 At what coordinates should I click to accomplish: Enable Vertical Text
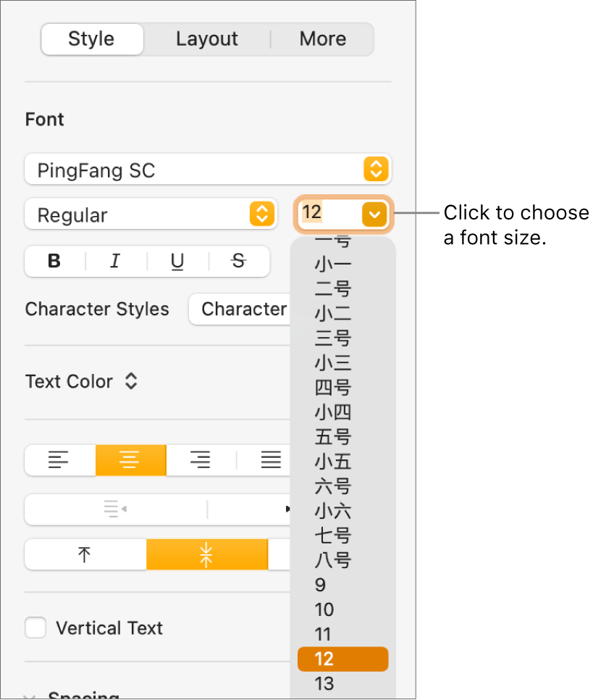coord(35,628)
